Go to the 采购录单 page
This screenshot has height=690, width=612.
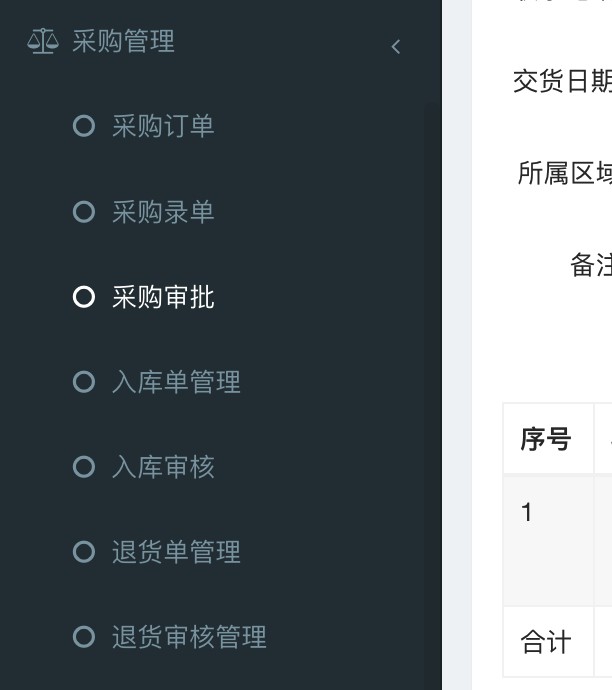coord(163,212)
